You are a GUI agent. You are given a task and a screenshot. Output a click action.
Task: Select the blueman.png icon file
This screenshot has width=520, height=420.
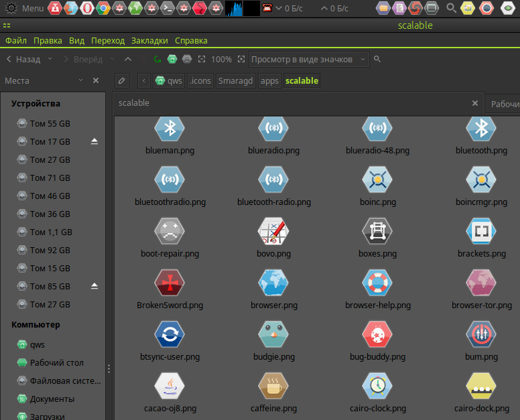point(170,129)
